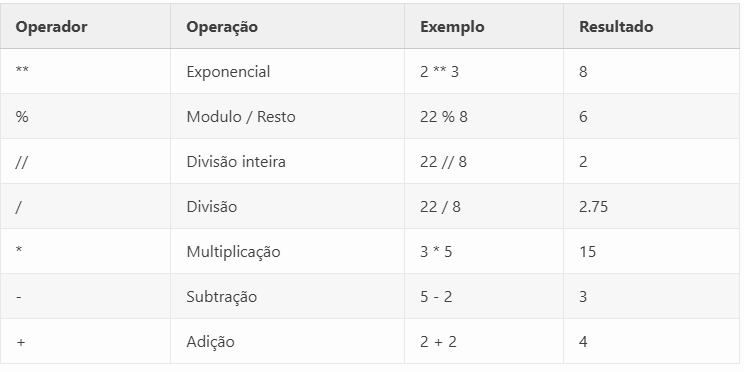
Task: Click the Subtração cell
Action: pos(288,296)
